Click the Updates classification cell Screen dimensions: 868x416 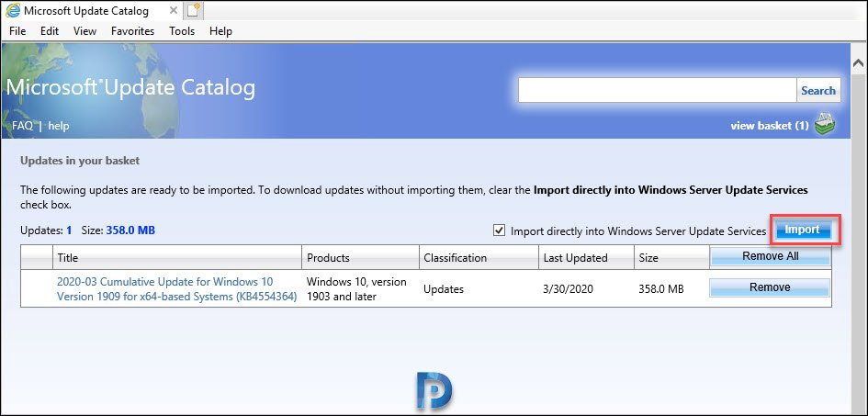click(x=444, y=288)
